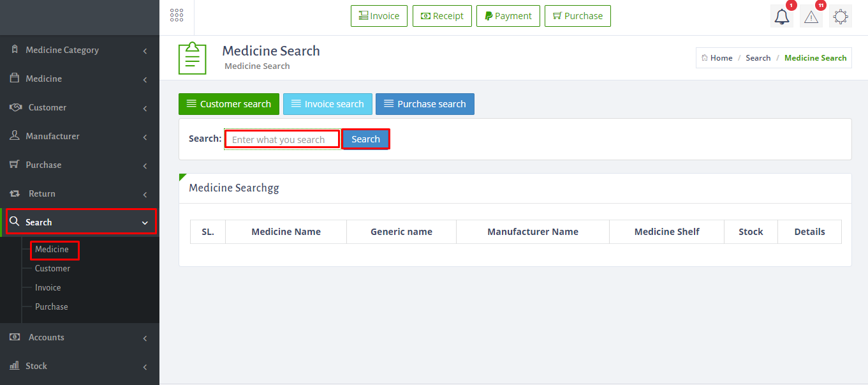The image size is (868, 385).
Task: Open the Payment shortcut in top bar
Action: [508, 16]
